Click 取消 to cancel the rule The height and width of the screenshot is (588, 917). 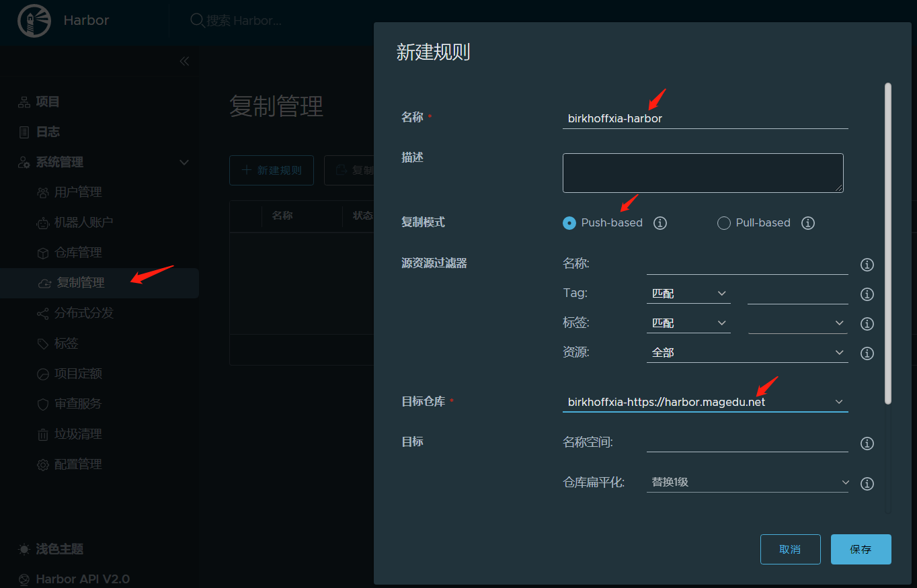791,549
